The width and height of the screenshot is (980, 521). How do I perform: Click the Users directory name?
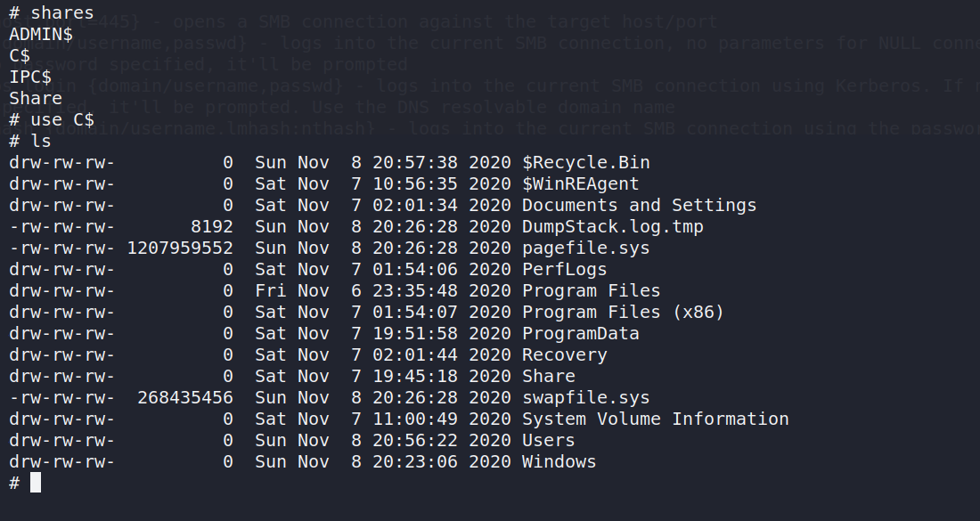pyautogui.click(x=548, y=441)
